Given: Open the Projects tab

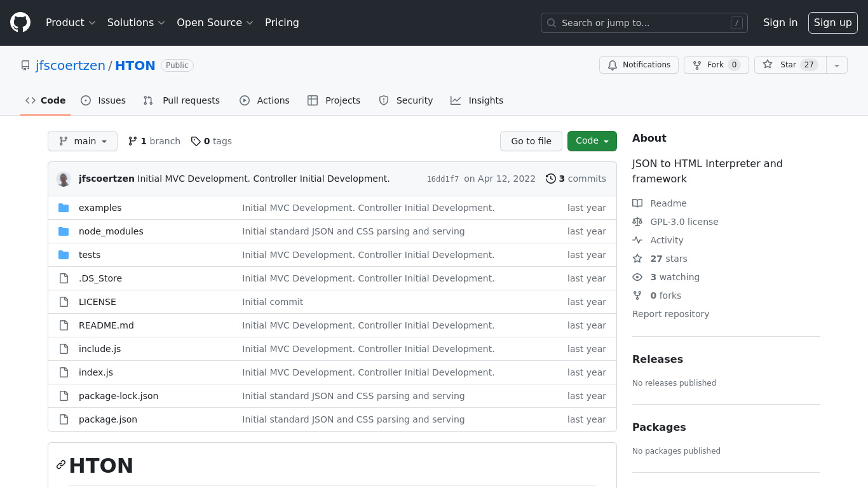Looking at the screenshot, I should (x=334, y=100).
